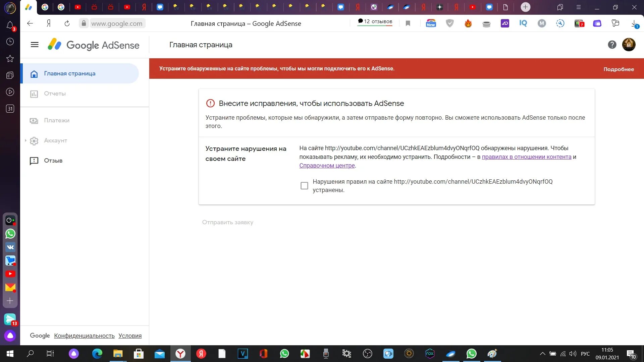644x362 pixels.
Task: Click the Yandex home Я button
Action: point(49,23)
